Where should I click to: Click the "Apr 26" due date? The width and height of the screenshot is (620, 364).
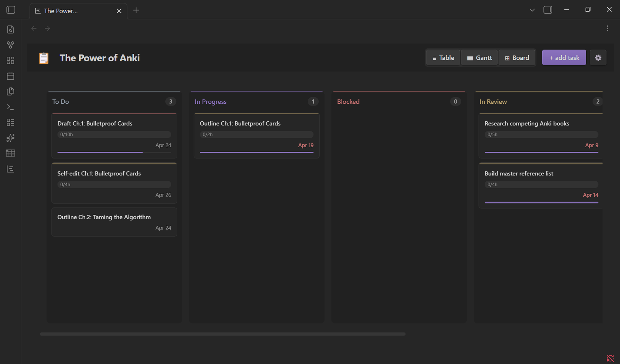pyautogui.click(x=163, y=195)
